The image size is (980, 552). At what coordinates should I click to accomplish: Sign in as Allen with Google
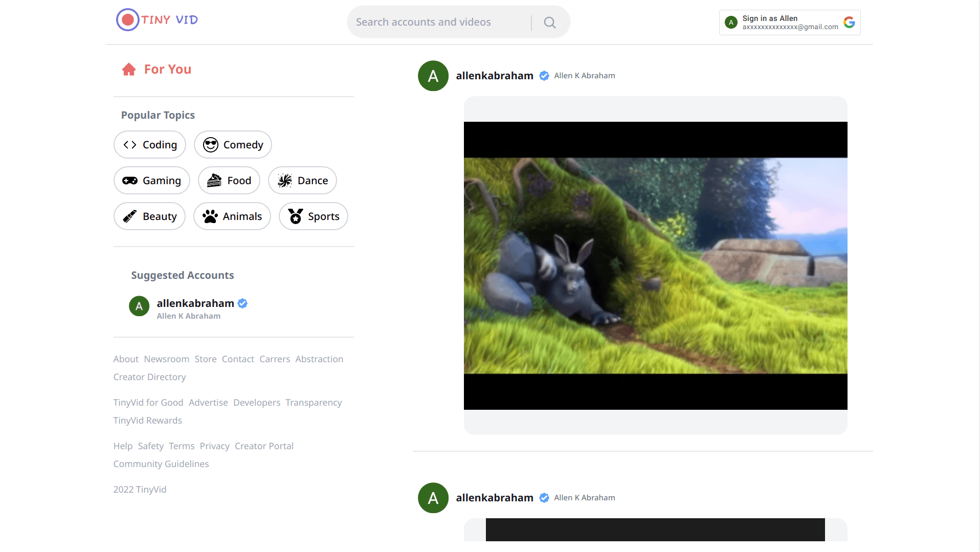(x=789, y=23)
